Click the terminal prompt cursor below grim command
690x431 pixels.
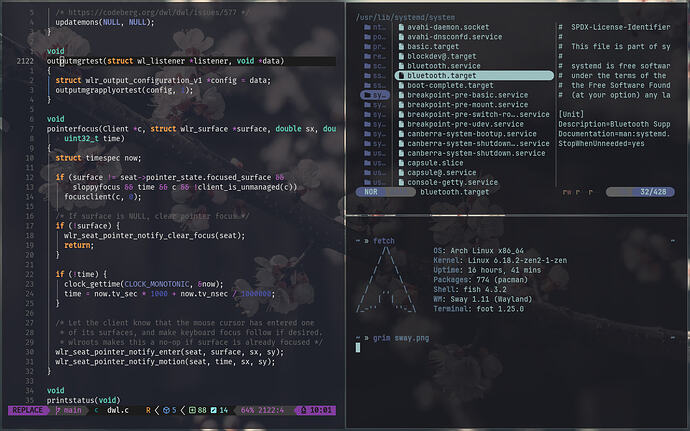pyautogui.click(x=358, y=347)
